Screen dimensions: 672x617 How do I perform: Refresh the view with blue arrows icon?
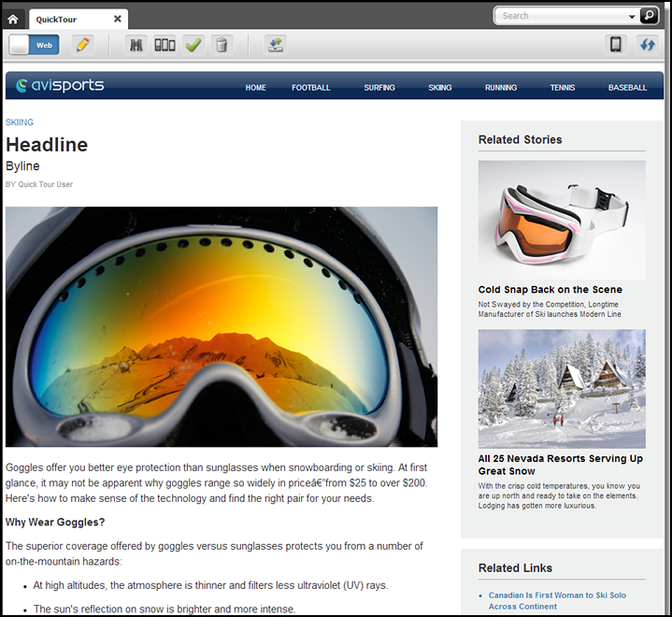(x=648, y=45)
